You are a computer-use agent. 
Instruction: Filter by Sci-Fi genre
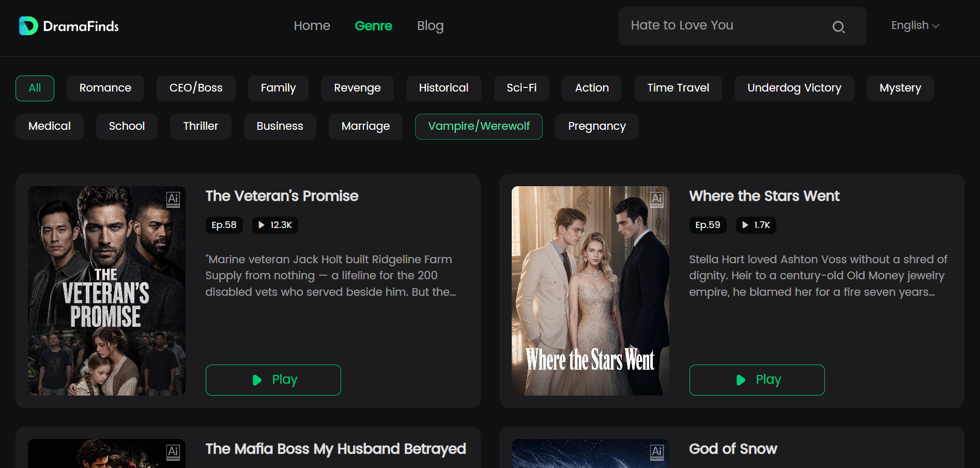(522, 88)
